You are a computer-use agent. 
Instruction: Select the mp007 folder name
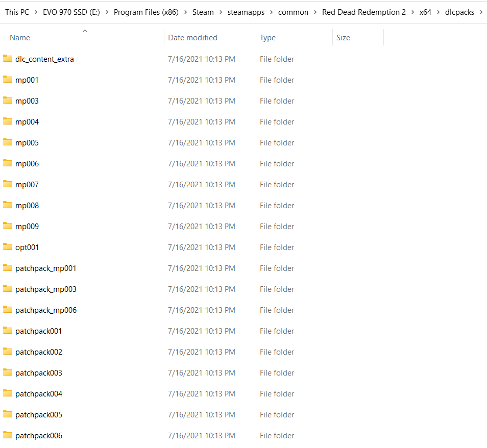pyautogui.click(x=27, y=184)
